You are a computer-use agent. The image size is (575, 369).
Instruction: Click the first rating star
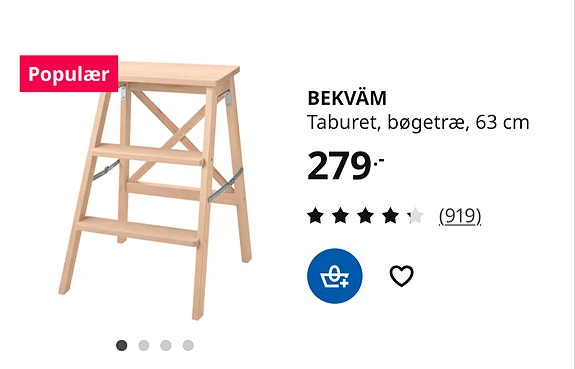click(x=315, y=216)
